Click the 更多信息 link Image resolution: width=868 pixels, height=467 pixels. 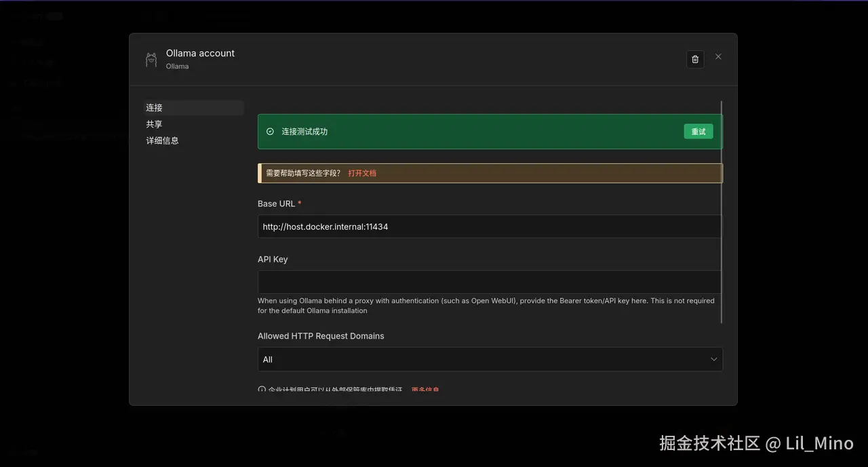pos(425,390)
